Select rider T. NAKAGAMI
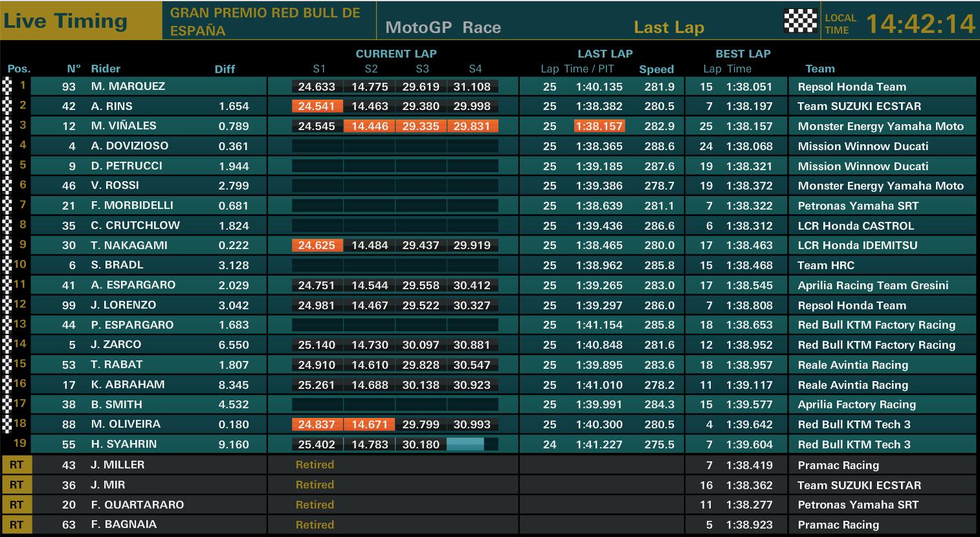980x537 pixels. tap(129, 245)
